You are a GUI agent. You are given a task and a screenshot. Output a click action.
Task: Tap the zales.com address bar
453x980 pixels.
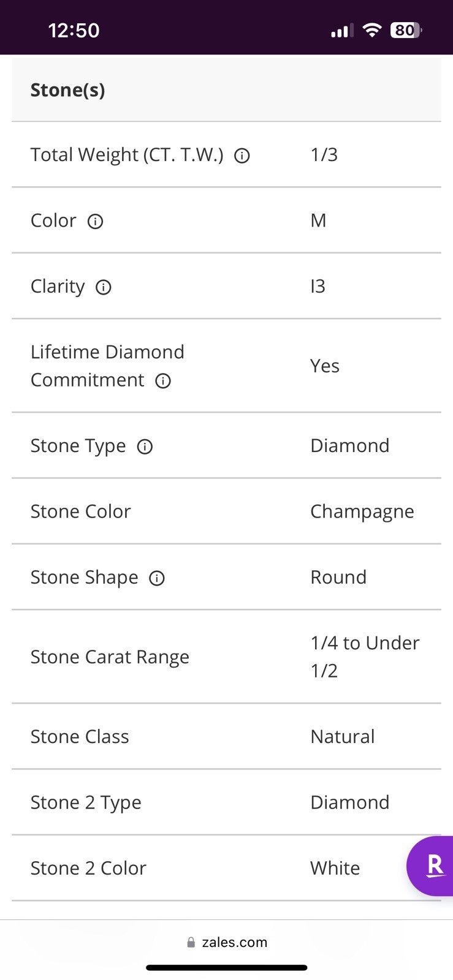(x=227, y=942)
